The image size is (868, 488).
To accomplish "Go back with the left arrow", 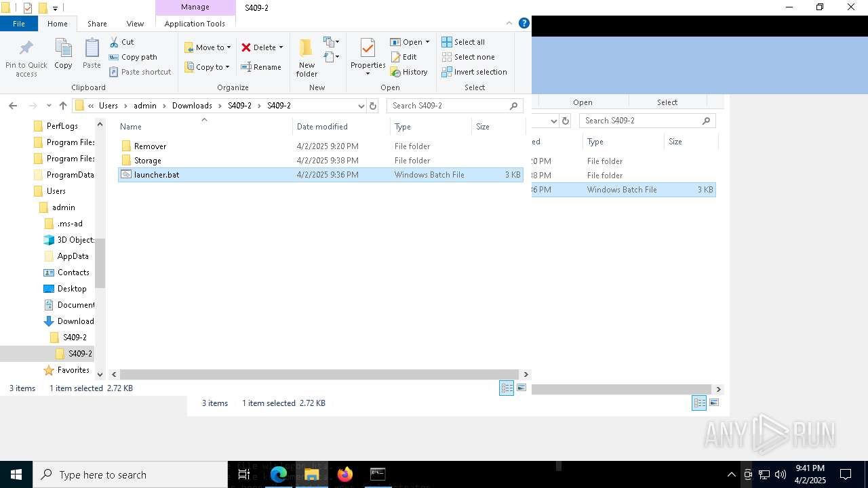I will [x=13, y=106].
